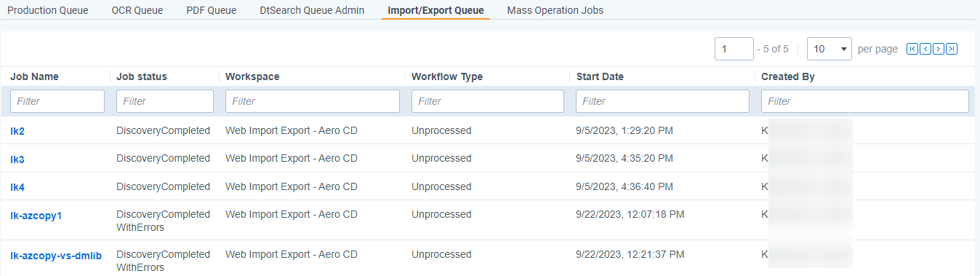Image resolution: width=980 pixels, height=276 pixels.
Task: Select start date 9/5/2023, 4:35:20 PM
Action: 624,158
